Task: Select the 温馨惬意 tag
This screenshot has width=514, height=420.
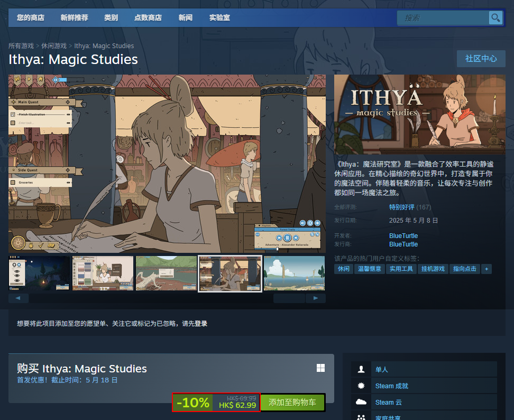Action: 370,269
